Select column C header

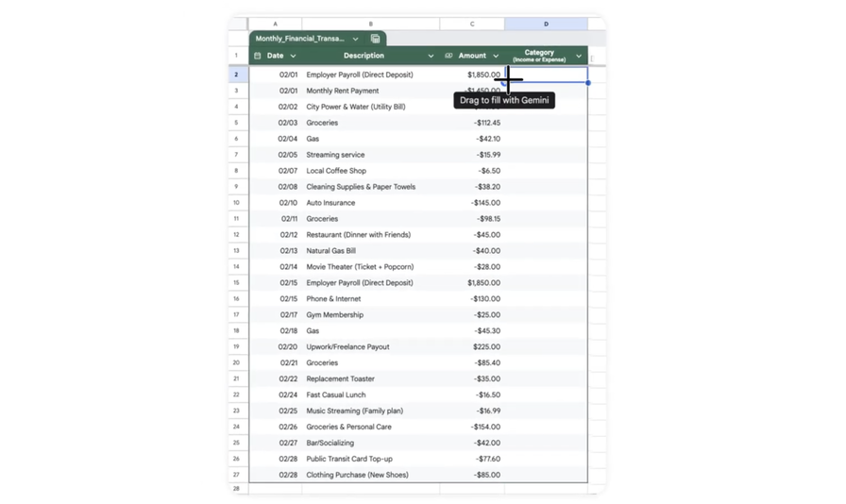coord(472,24)
